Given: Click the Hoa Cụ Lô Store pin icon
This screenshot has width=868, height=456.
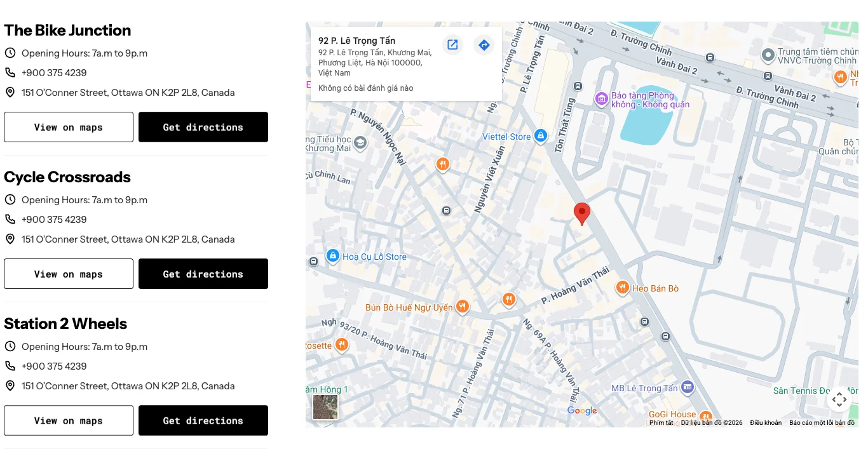Looking at the screenshot, I should [x=333, y=256].
